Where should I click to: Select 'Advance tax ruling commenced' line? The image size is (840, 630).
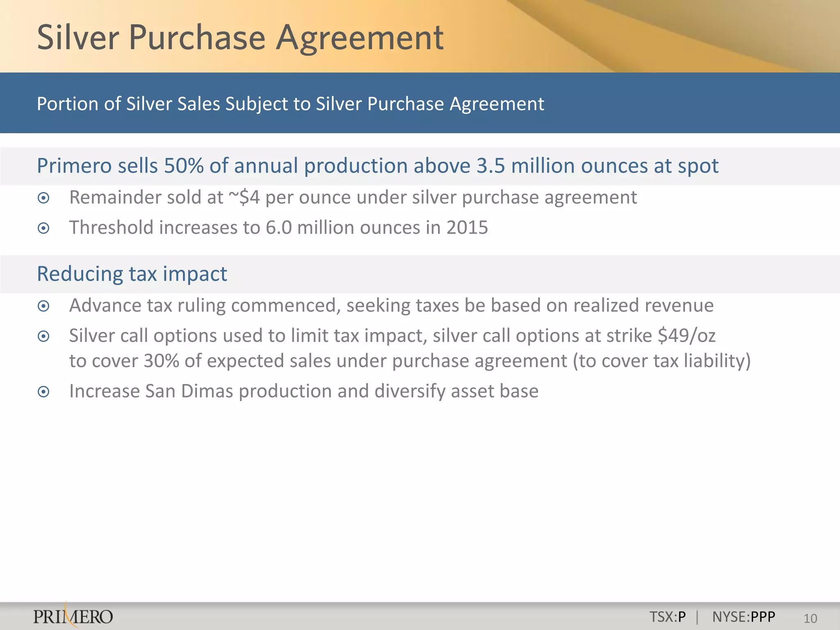[x=391, y=306]
